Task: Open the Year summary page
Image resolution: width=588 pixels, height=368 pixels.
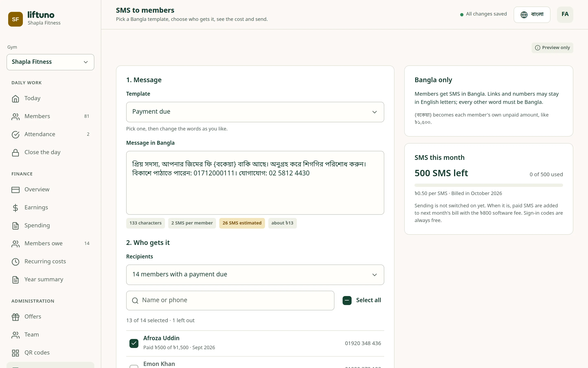Action: [x=50, y=280]
